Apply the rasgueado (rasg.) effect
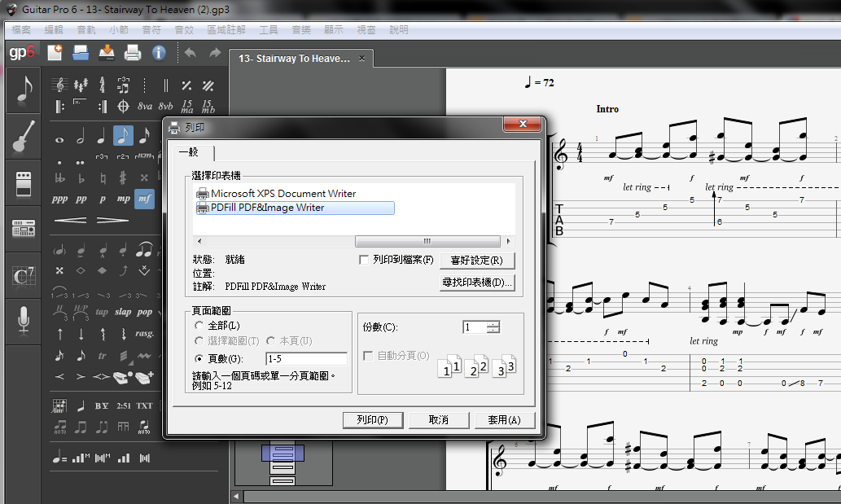Image resolution: width=841 pixels, height=504 pixels. pos(144,334)
